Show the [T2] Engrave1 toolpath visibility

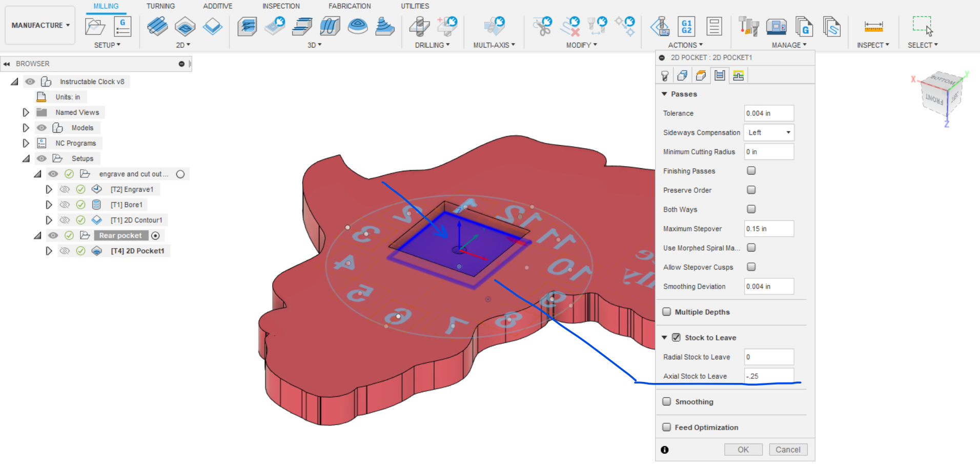click(x=65, y=189)
